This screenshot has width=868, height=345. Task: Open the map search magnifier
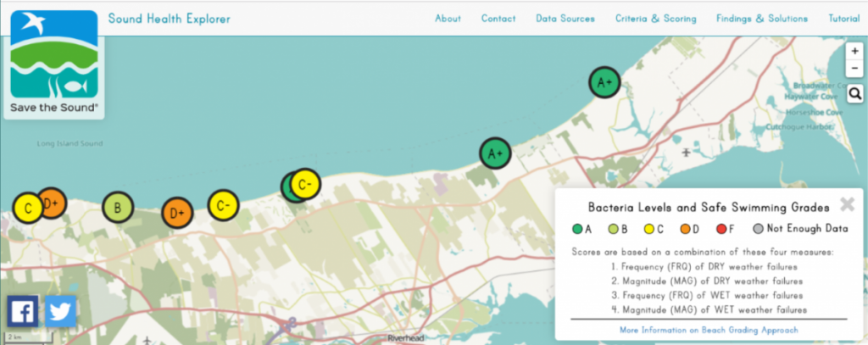point(854,94)
